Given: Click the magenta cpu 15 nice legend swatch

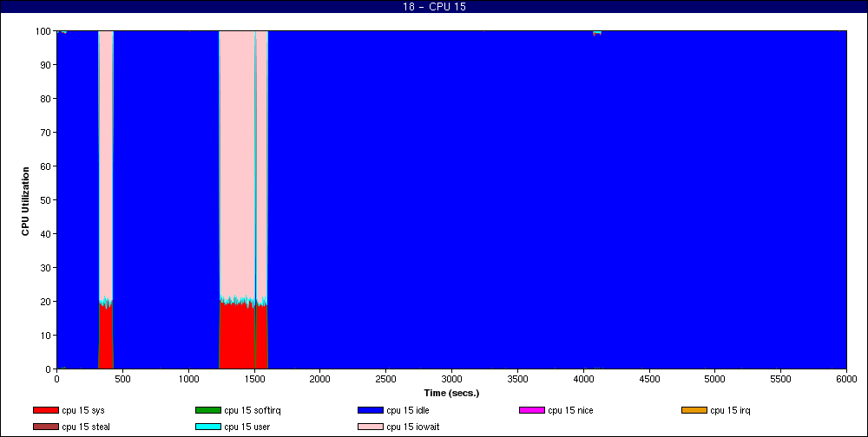Looking at the screenshot, I should point(532,410).
